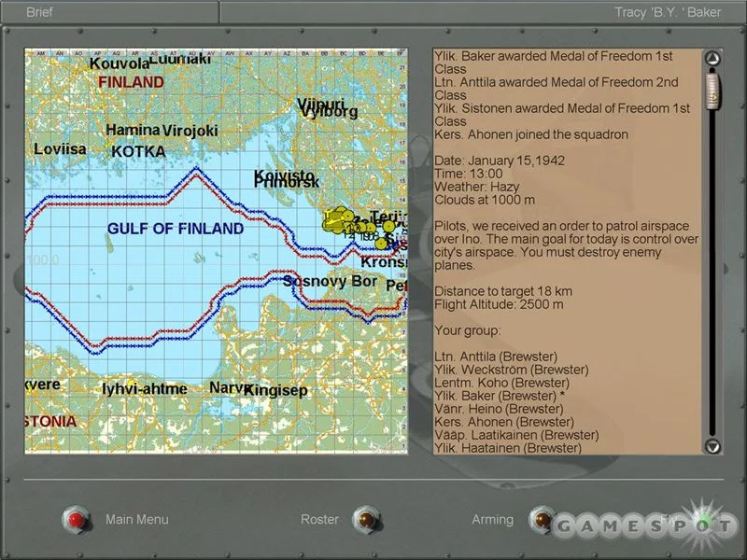Click Ltn. Anttila (Brewster) roster line
The width and height of the screenshot is (747, 560).
[496, 357]
